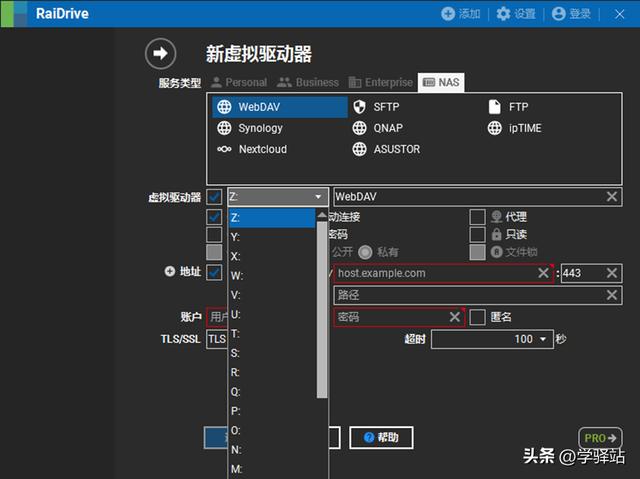
Task: Select drive letter R:
Action: pyautogui.click(x=271, y=373)
